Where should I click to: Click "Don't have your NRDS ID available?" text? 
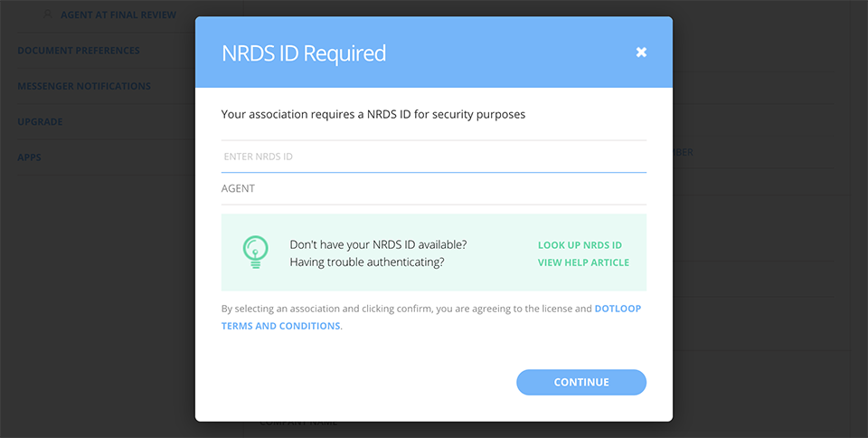tap(378, 245)
